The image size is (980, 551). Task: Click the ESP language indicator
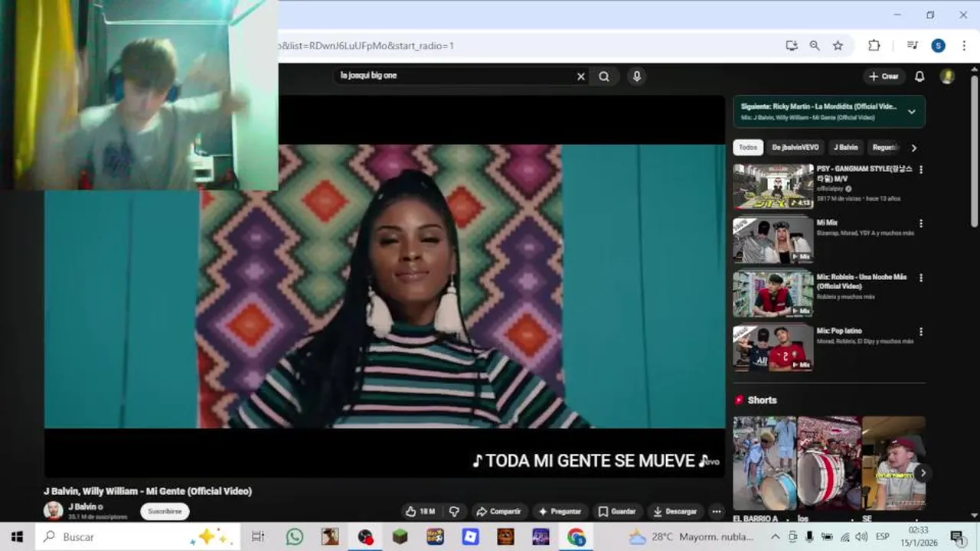pyautogui.click(x=882, y=537)
